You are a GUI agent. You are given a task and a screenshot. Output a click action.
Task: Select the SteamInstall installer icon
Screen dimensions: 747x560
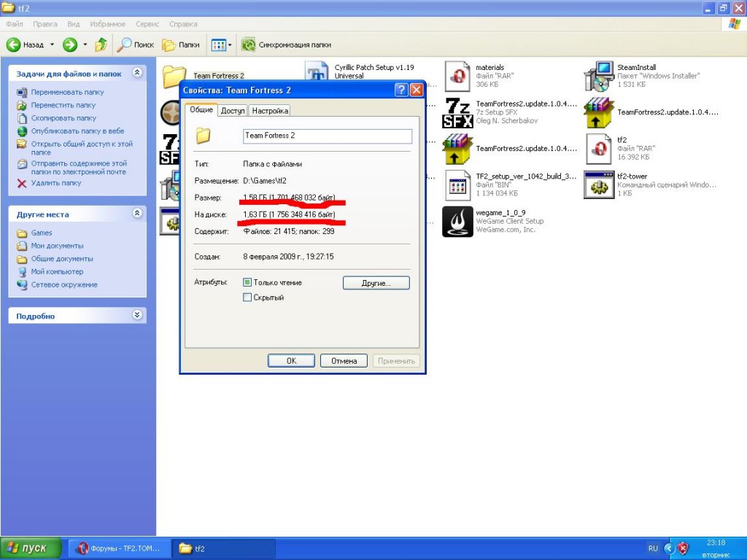click(599, 76)
